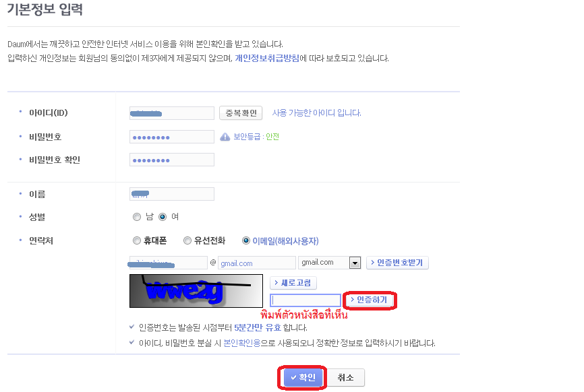Screen dimensions: 584x392
Task: Click the email domain text field after @
Action: coord(257,263)
